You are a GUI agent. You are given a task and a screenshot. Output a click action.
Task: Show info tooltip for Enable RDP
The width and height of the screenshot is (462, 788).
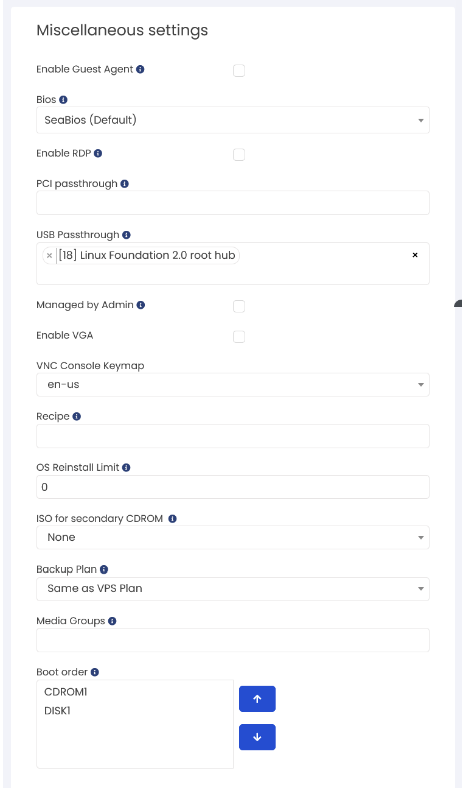point(98,153)
